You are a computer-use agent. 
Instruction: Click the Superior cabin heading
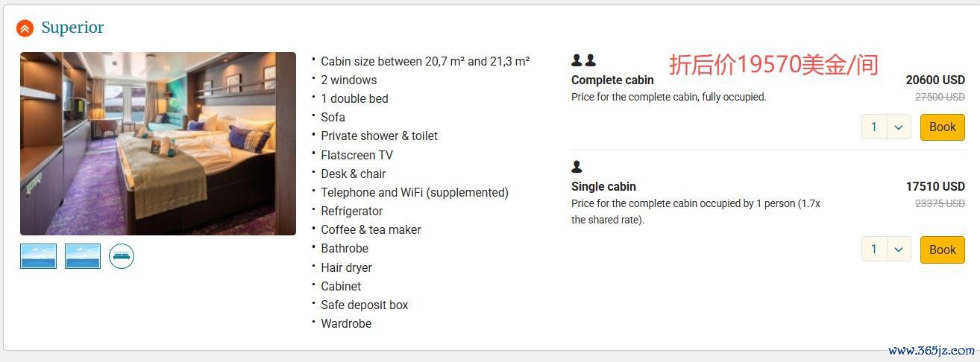click(72, 28)
